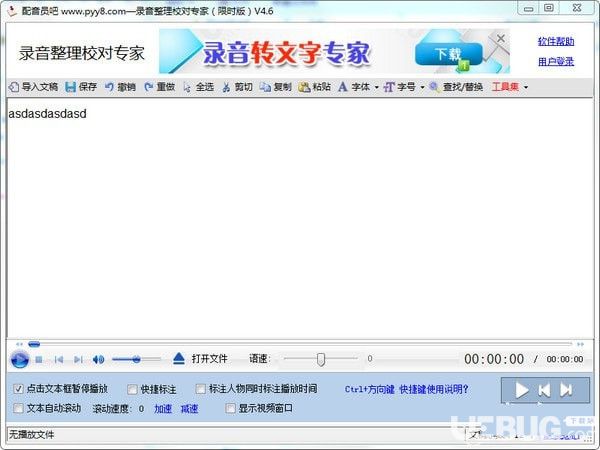Image resolution: width=600 pixels, height=450 pixels.
Task: Enable 标注人物同时标注播放时间 checkbox
Action: pyautogui.click(x=201, y=389)
